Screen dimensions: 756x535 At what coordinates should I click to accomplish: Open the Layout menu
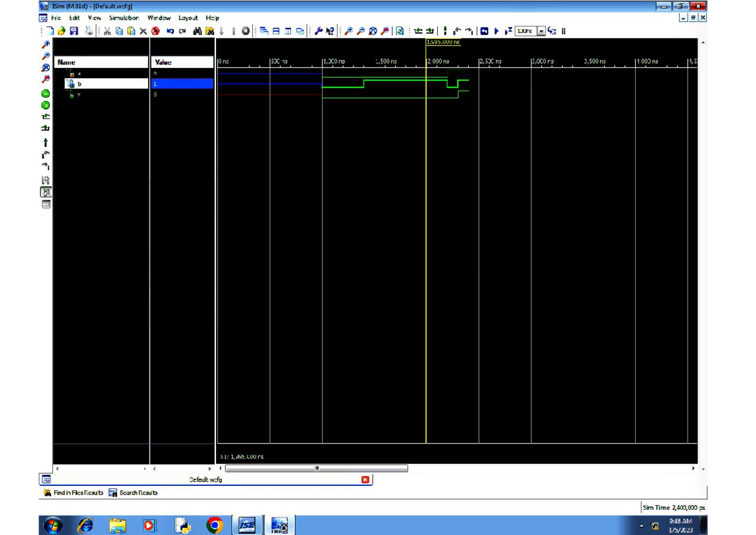pos(188,18)
